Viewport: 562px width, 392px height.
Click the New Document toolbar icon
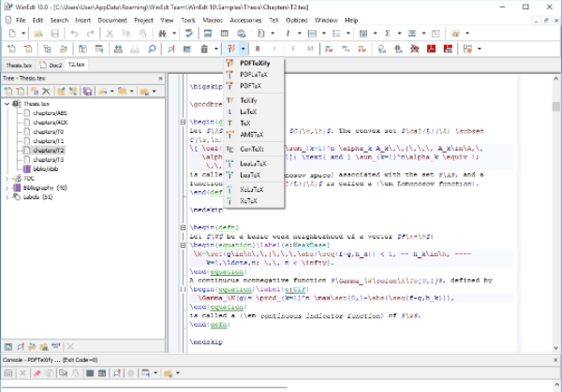12,34
